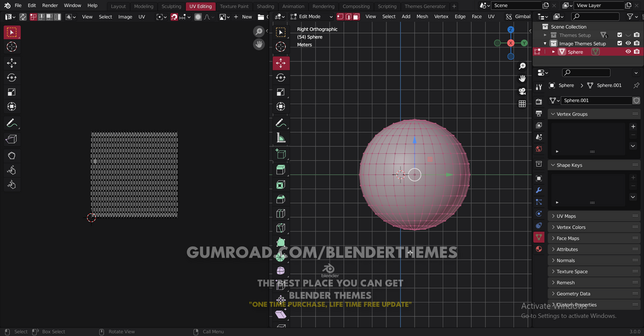644x336 pixels.
Task: Select the Annotate tool in UV editor
Action: tap(12, 123)
